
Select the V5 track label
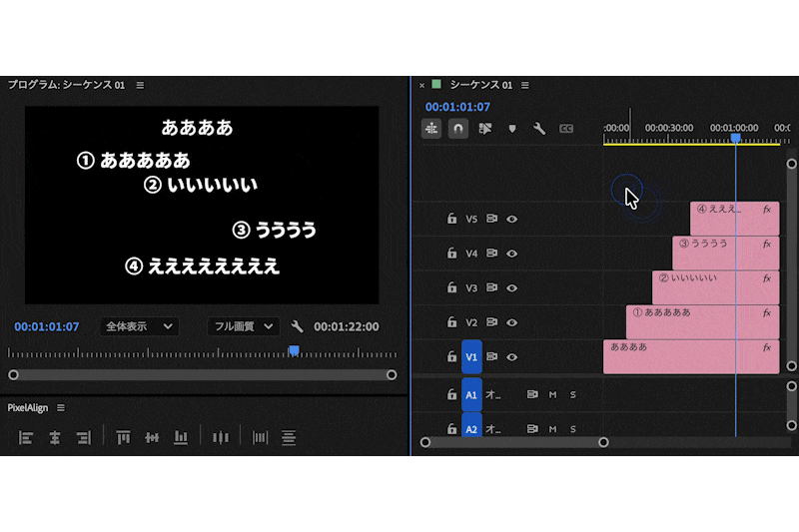point(471,219)
